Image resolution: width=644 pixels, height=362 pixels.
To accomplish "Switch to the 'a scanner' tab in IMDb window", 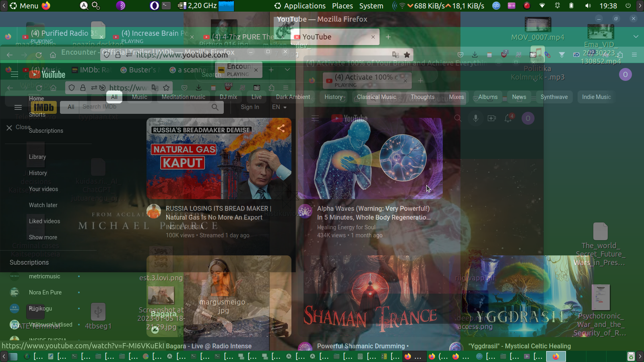I will (188, 70).
